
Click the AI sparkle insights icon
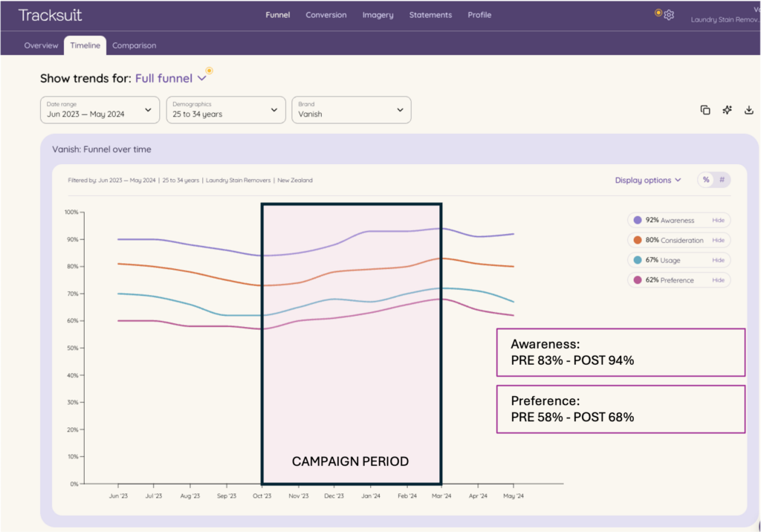pyautogui.click(x=727, y=110)
